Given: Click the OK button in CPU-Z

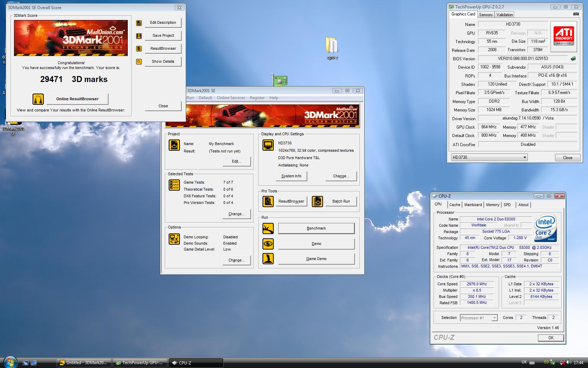Looking at the screenshot, I should (551, 338).
